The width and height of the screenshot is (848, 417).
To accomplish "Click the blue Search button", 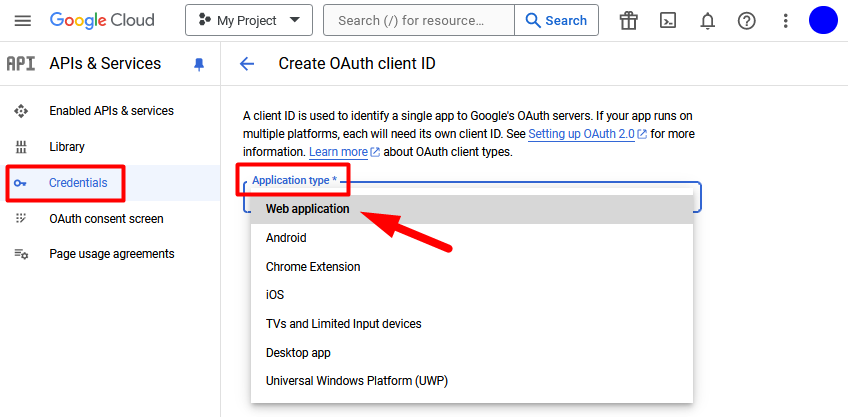I will (x=556, y=21).
